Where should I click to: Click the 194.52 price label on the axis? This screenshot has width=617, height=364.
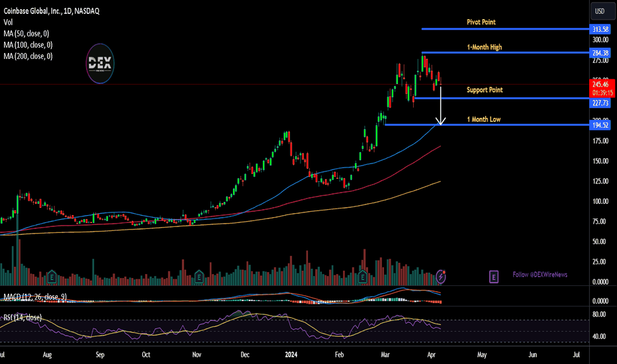600,125
